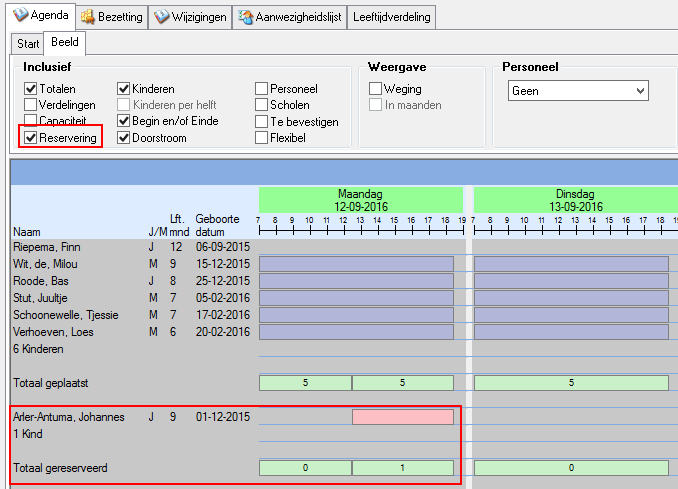The width and height of the screenshot is (678, 489).
Task: Click the Dinsdag 13-09-2016 day header
Action: coord(575,200)
